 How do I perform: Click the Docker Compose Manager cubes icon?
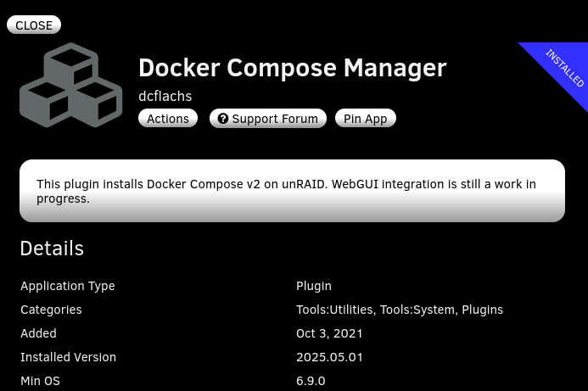tap(71, 86)
